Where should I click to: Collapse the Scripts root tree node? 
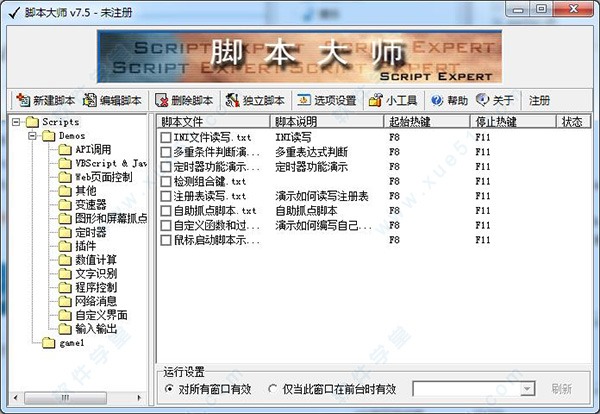[16, 122]
